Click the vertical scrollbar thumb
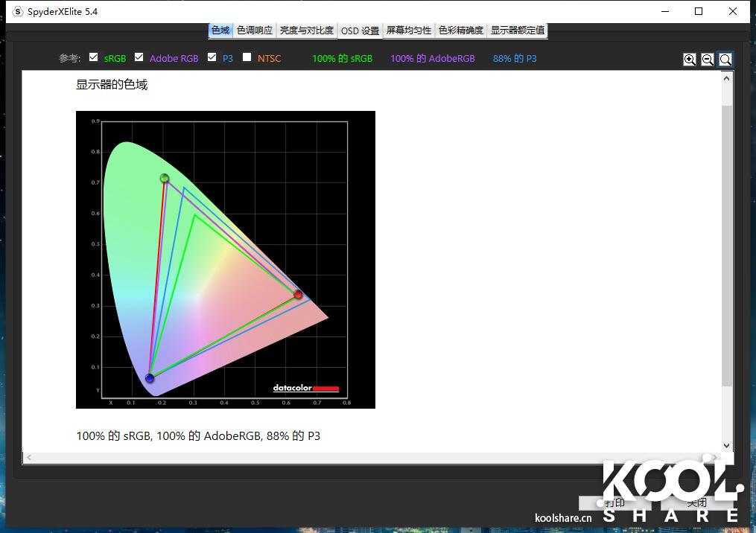 click(727, 246)
